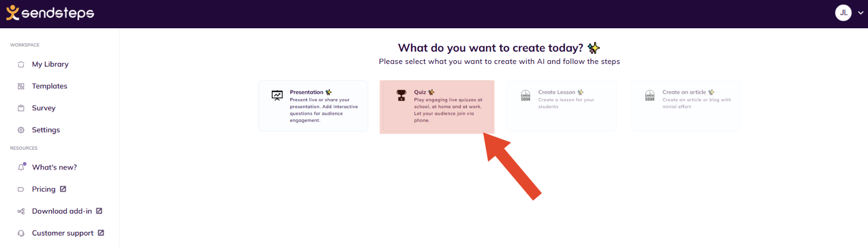
Task: Click the RESOURCES section label
Action: (24, 148)
